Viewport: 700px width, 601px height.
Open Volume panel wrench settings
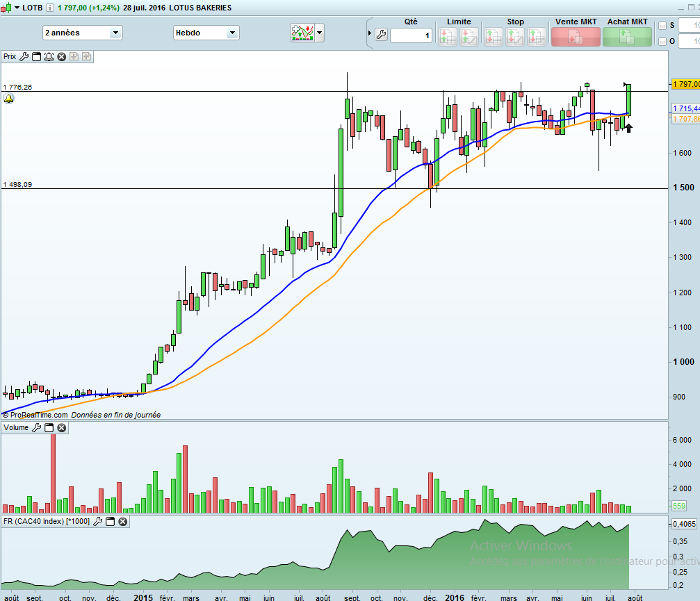[37, 428]
